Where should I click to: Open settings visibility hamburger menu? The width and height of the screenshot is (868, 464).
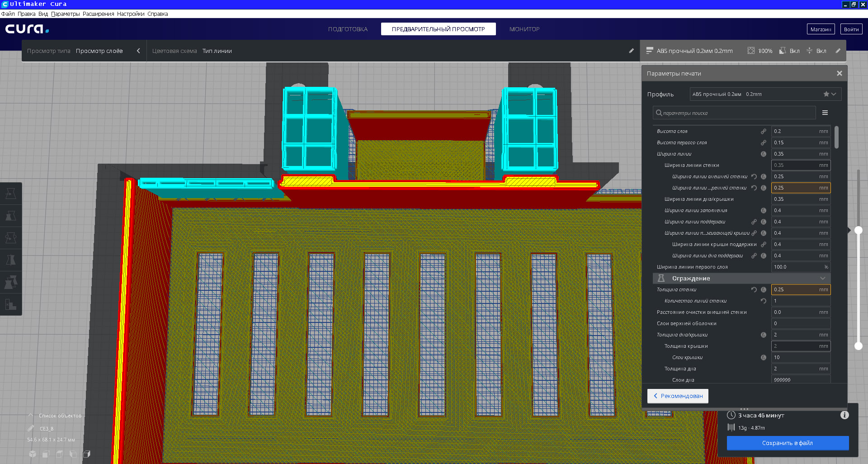coord(825,113)
